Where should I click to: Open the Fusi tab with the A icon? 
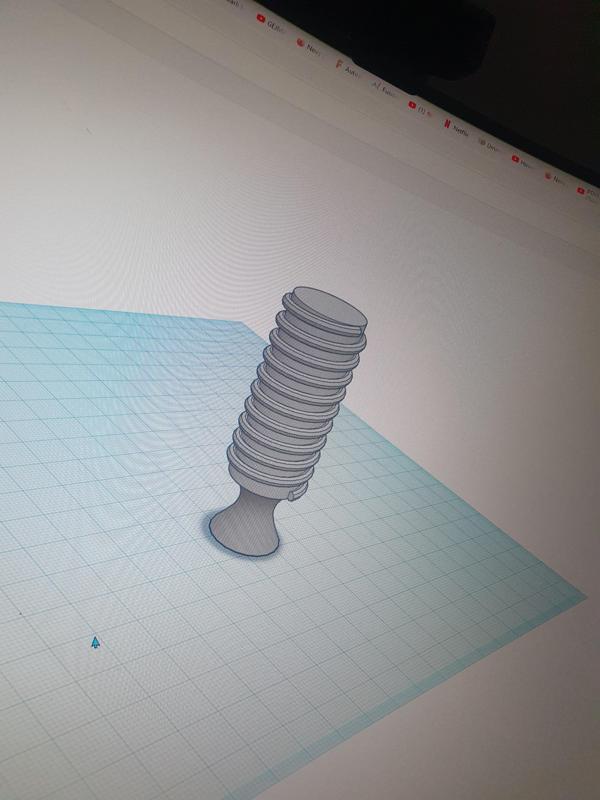tap(384, 89)
